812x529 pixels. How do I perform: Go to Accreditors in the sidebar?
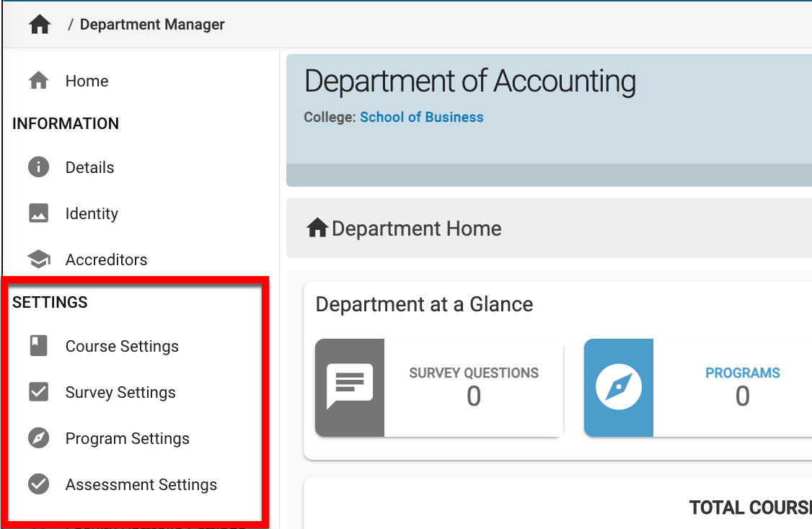click(106, 259)
